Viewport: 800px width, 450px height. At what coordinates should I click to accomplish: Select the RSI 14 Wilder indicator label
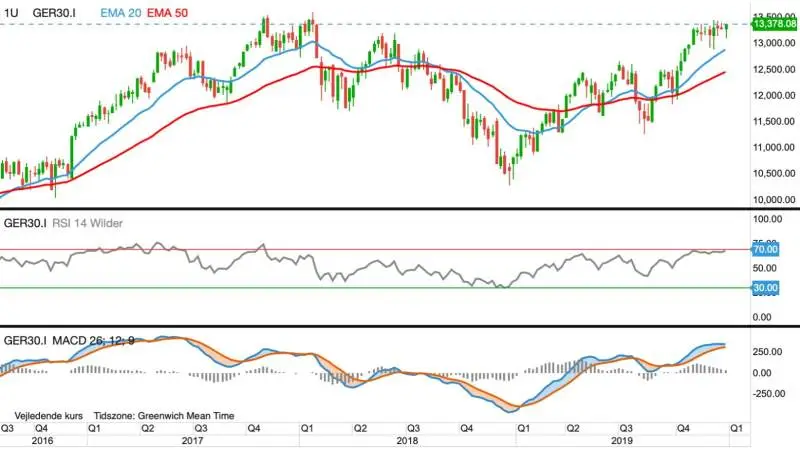tap(87, 223)
